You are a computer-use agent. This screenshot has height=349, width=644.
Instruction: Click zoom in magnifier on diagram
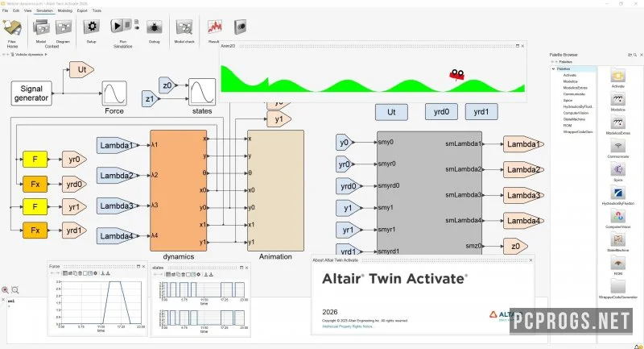click(5, 290)
